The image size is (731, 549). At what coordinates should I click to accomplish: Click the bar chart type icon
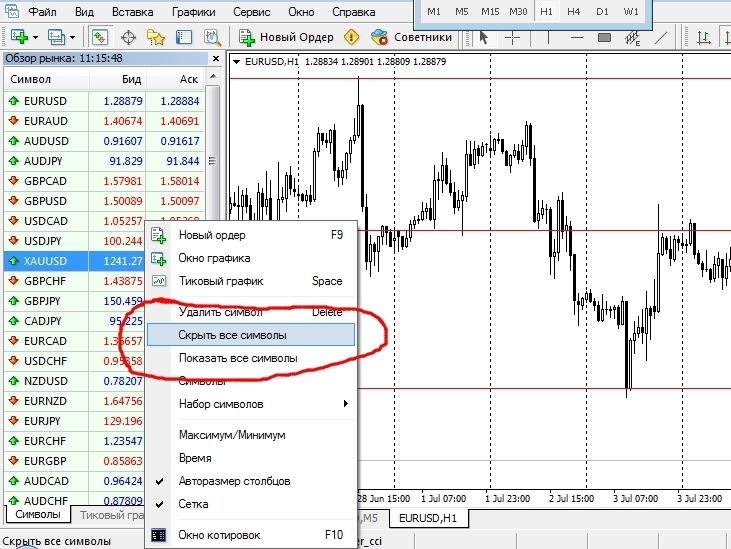(703, 37)
